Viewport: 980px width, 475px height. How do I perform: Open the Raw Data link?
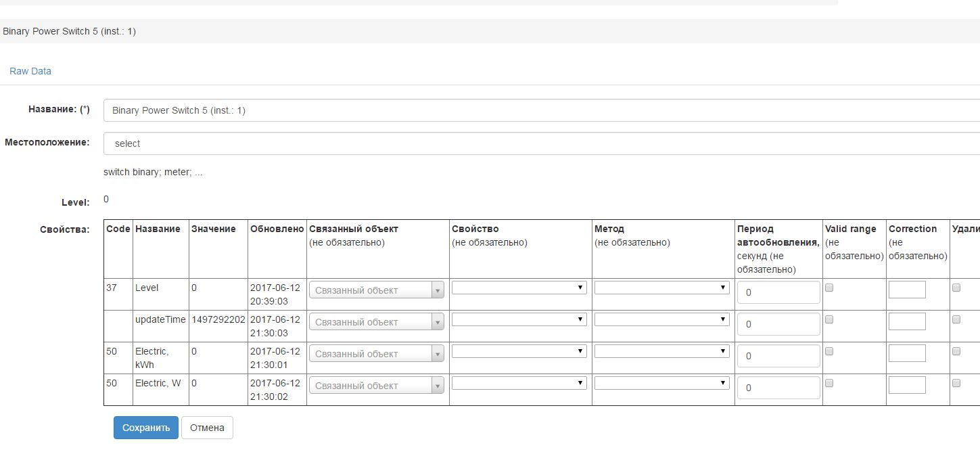pyautogui.click(x=30, y=71)
